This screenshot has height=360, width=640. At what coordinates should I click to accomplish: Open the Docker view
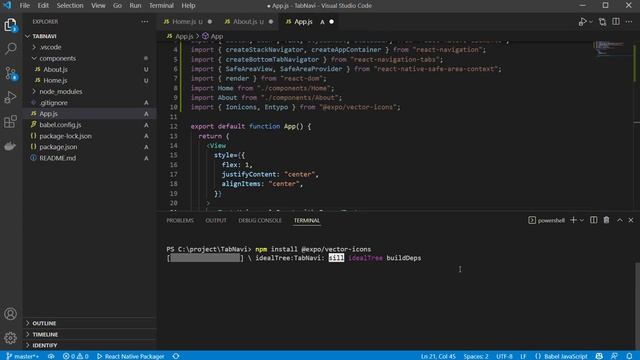(10, 146)
